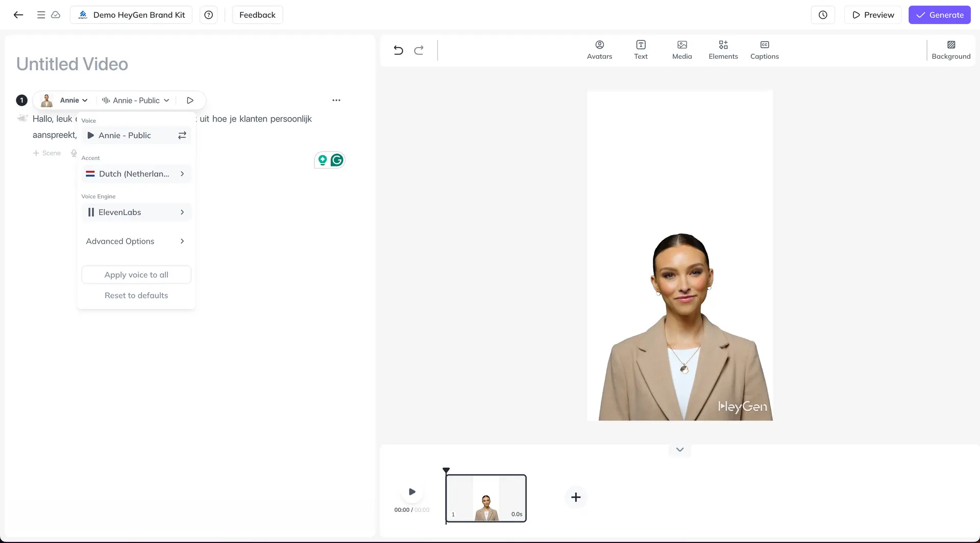Open the Annie - Public voice dropdown

pyautogui.click(x=135, y=100)
